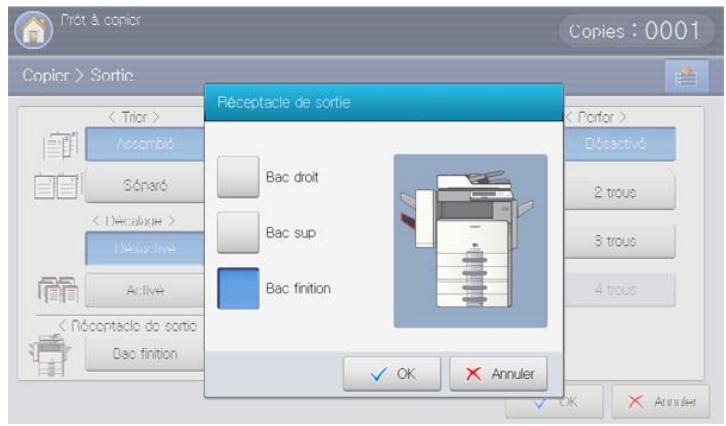
Task: Confirm the output tray dialog with OK
Action: click(392, 374)
